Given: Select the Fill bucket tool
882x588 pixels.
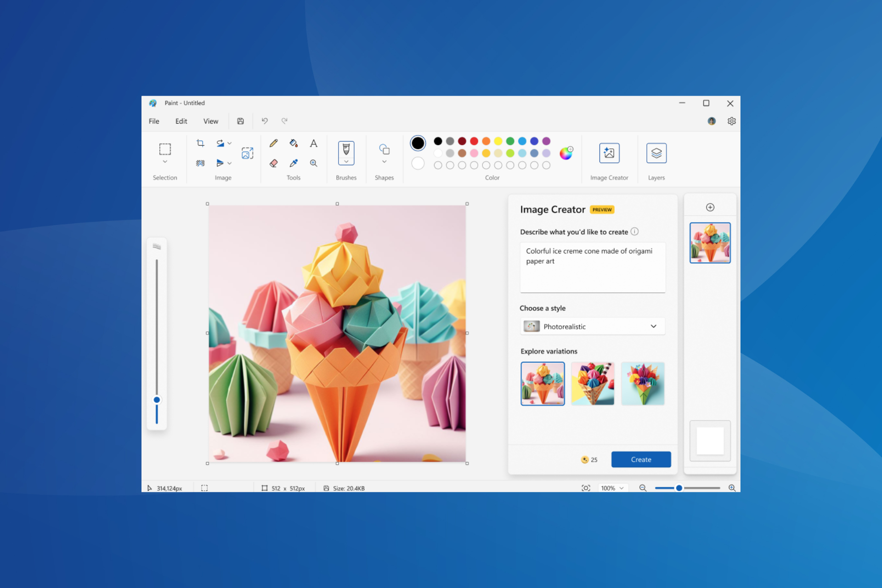Looking at the screenshot, I should pos(294,143).
